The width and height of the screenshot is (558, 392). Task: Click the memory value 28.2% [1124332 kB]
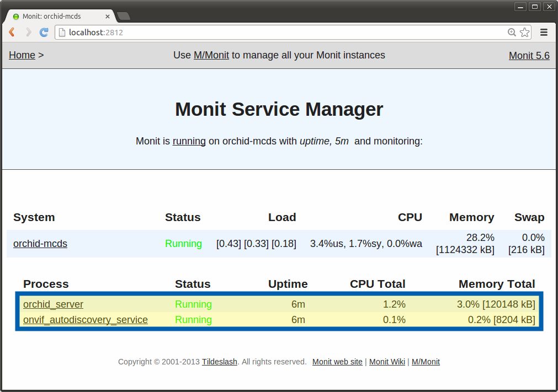[465, 244]
